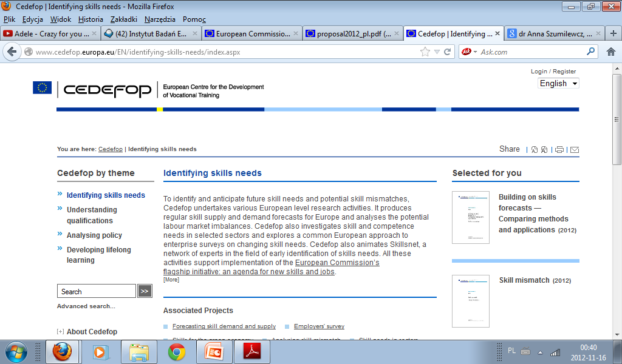This screenshot has height=364, width=622.
Task: Open the Edycja menu
Action: [33, 19]
